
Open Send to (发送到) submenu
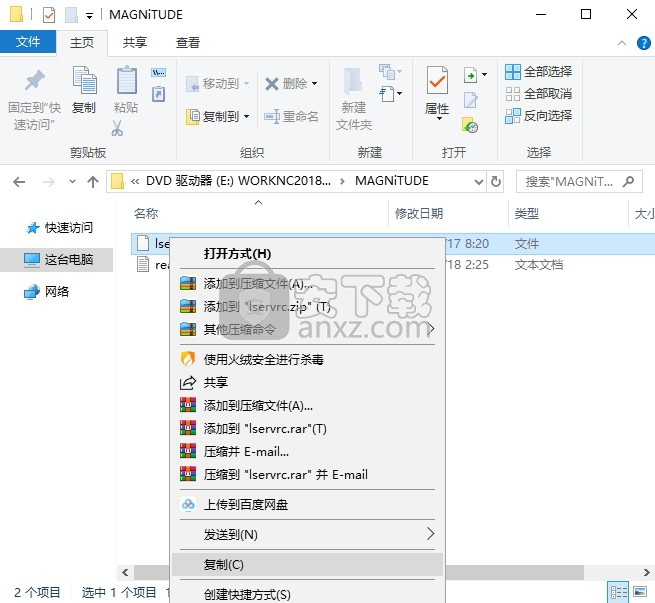(x=307, y=534)
